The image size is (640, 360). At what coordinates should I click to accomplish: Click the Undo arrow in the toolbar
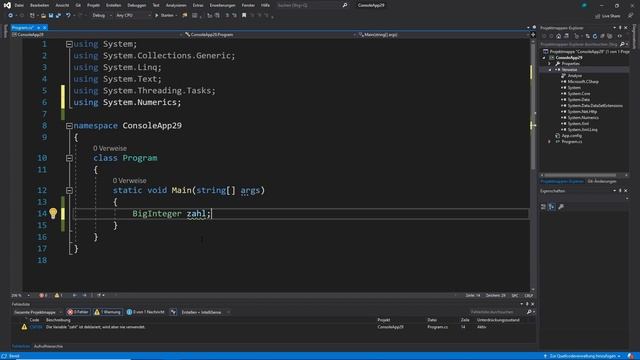tap(68, 16)
